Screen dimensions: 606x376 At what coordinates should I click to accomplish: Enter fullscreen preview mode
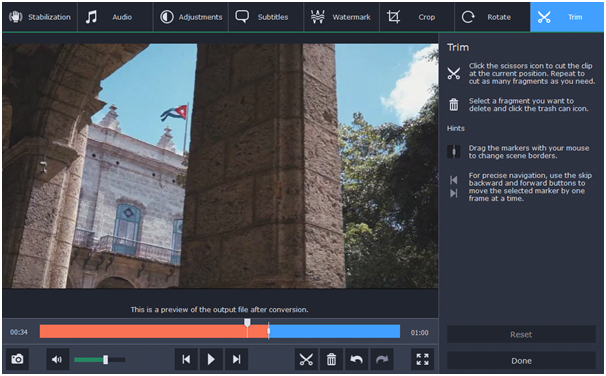point(422,359)
